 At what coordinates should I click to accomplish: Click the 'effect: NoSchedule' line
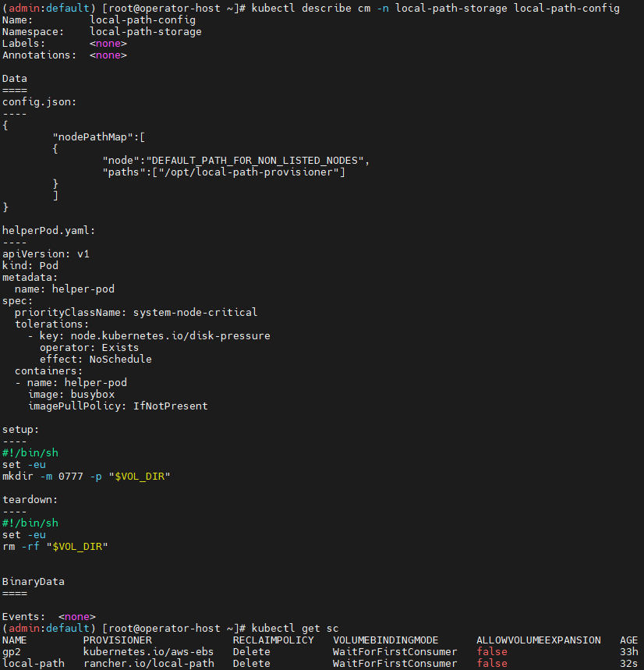[96, 360]
